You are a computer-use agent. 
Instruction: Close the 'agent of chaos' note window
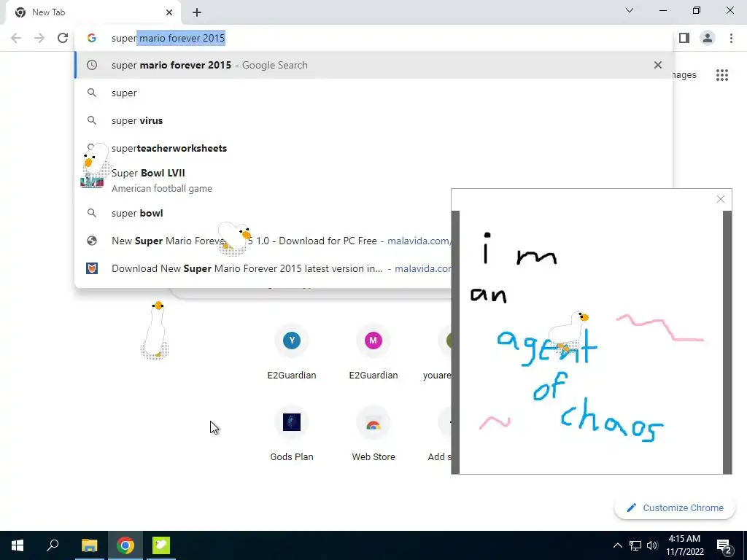720,199
